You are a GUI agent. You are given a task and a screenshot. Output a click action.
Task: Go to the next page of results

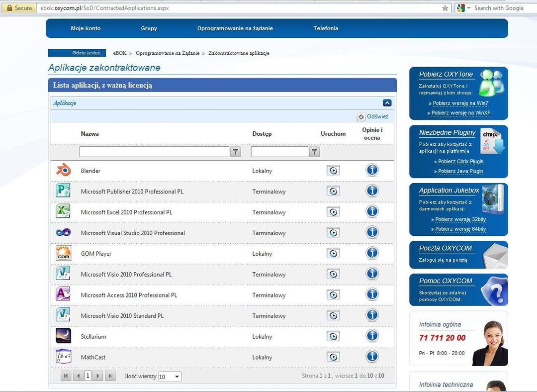pos(98,376)
